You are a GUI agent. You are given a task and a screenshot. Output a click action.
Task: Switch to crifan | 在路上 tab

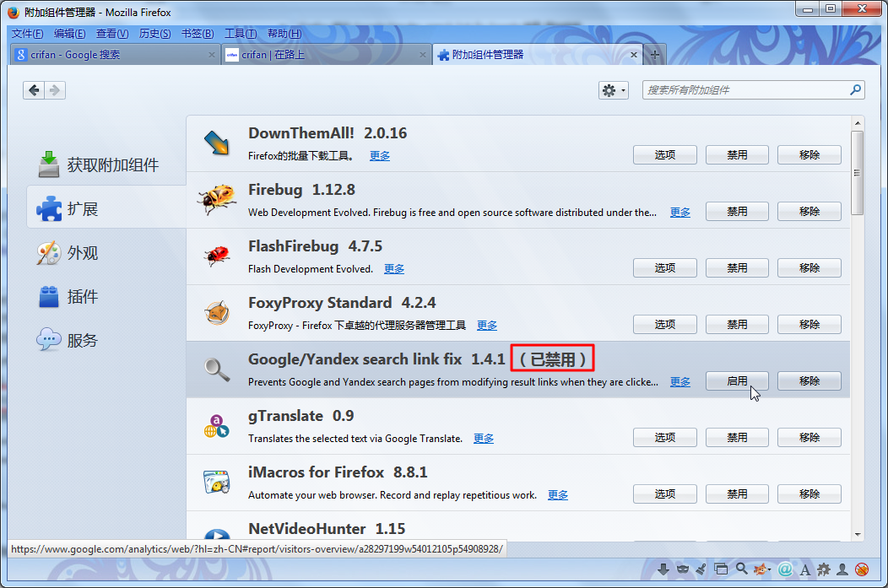326,54
